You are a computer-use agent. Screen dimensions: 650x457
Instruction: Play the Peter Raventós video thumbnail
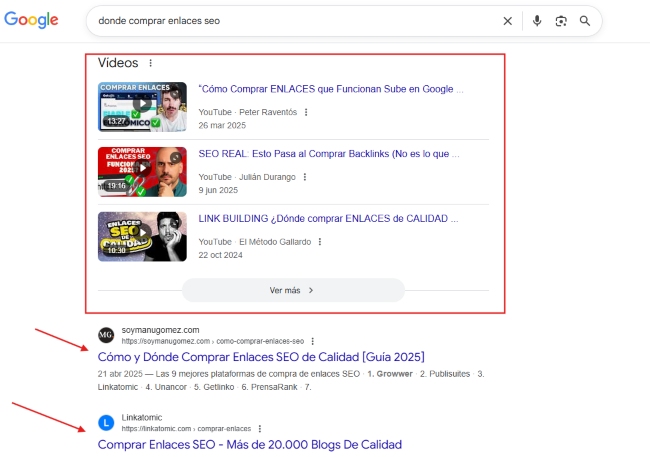coord(142,107)
